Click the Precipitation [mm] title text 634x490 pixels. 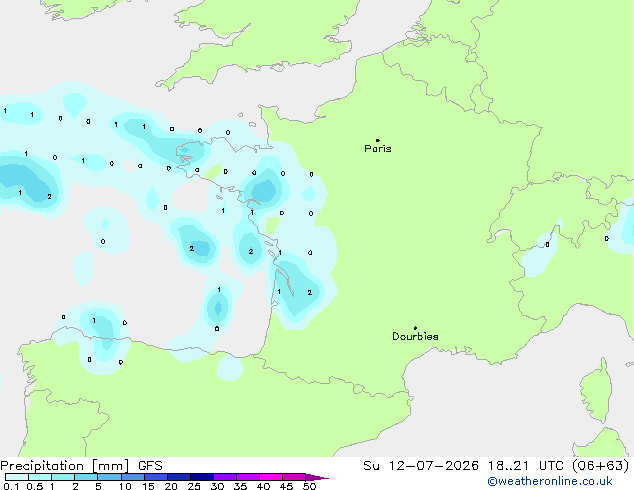(x=65, y=466)
